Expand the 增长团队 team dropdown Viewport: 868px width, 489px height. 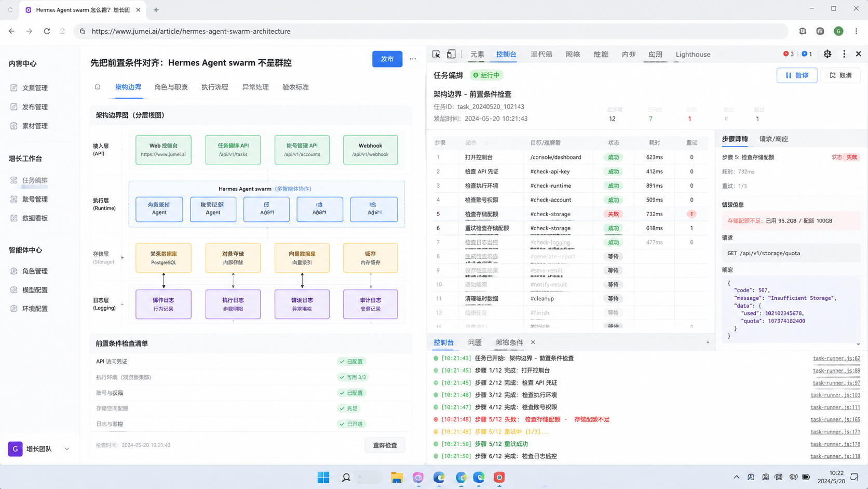pos(67,449)
